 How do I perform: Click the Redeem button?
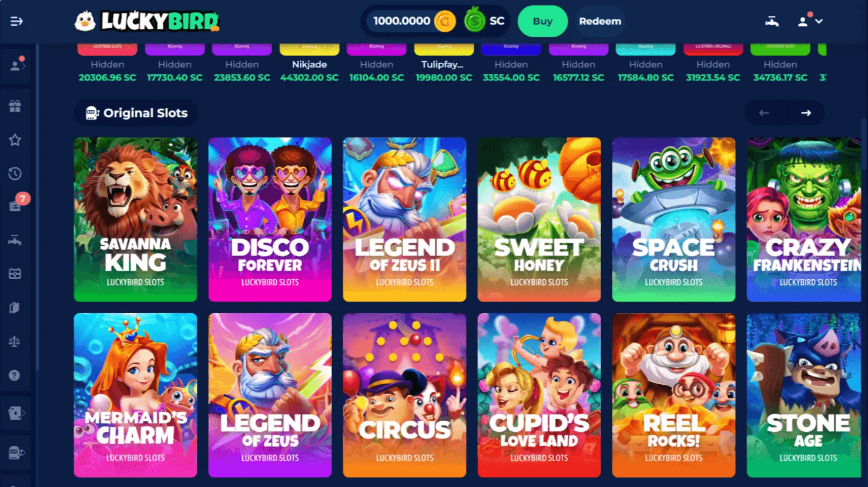600,21
